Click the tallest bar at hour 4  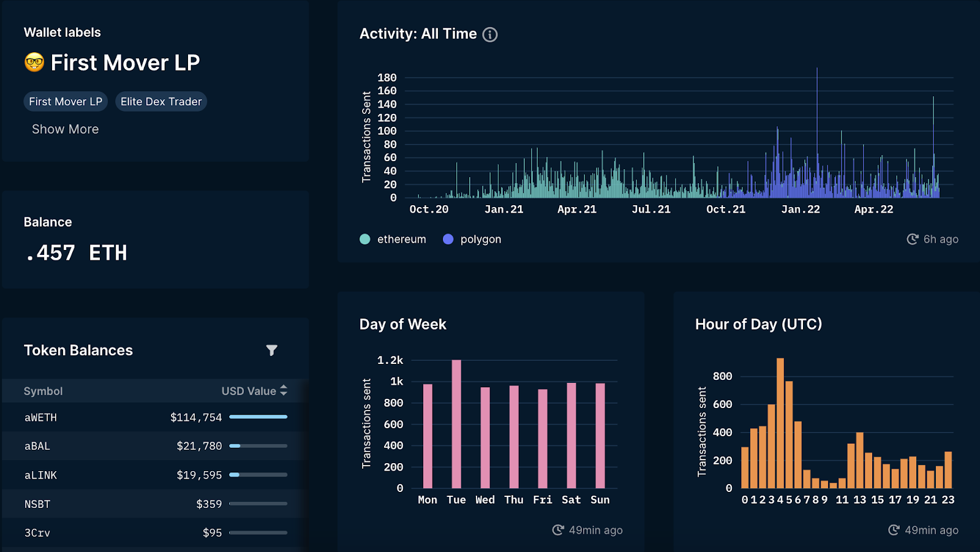click(780, 423)
